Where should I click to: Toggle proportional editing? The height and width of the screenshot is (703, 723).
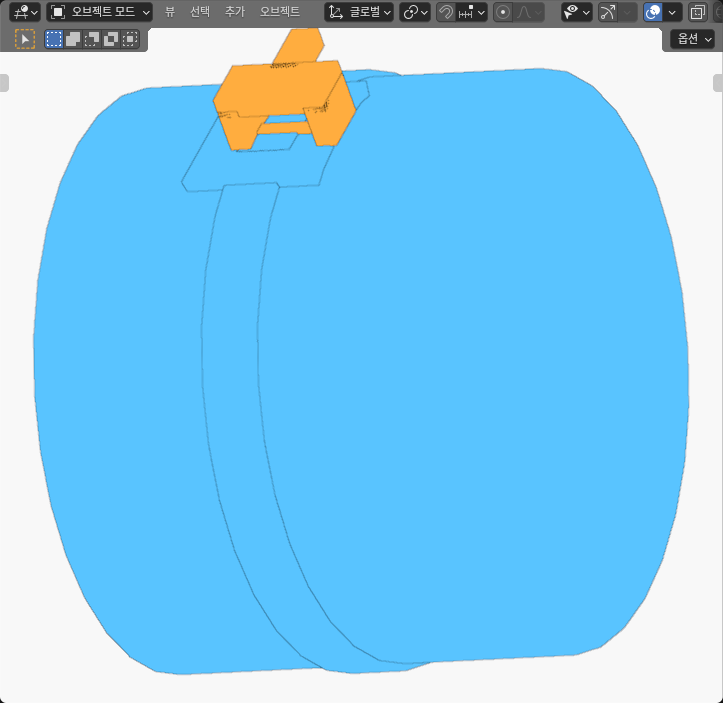pos(503,12)
